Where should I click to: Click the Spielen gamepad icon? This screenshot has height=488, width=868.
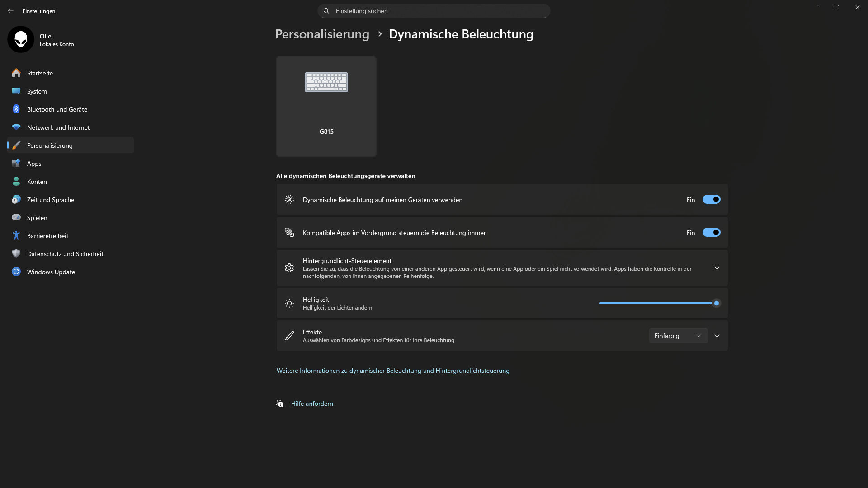pyautogui.click(x=16, y=218)
